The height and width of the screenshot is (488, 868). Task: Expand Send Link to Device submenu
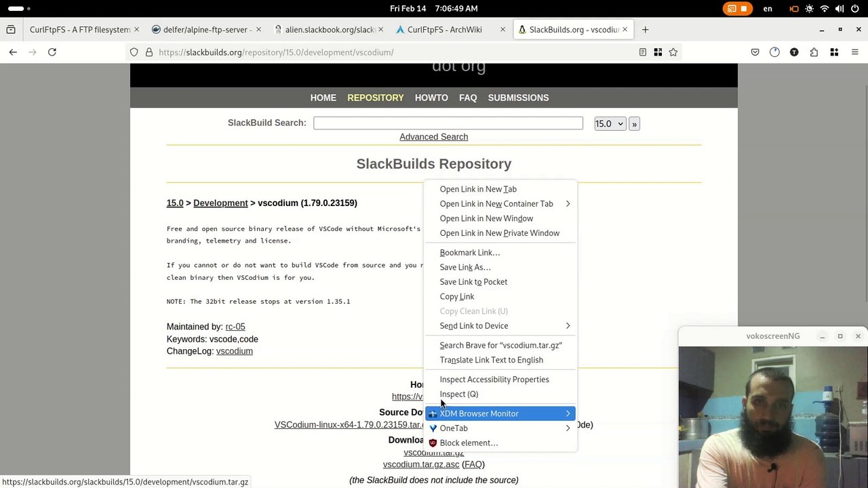(500, 326)
